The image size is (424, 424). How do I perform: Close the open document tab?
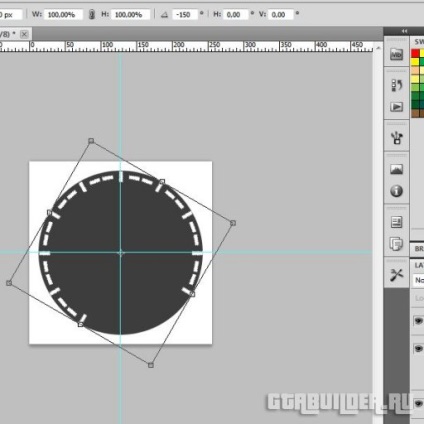(24, 34)
